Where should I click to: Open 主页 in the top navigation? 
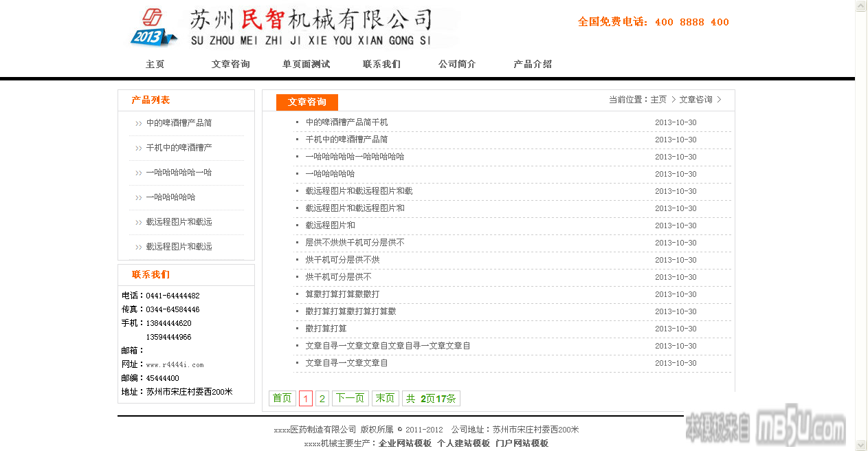(x=155, y=64)
